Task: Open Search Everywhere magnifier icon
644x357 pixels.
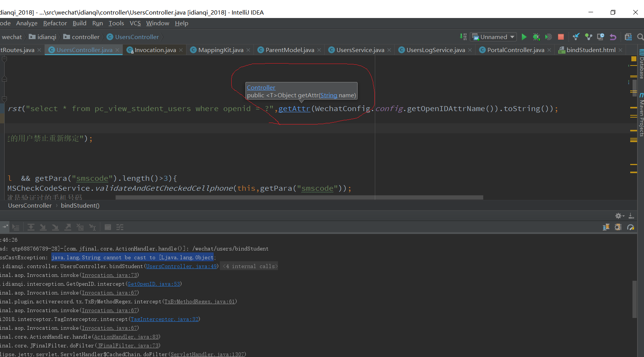Action: pos(640,37)
